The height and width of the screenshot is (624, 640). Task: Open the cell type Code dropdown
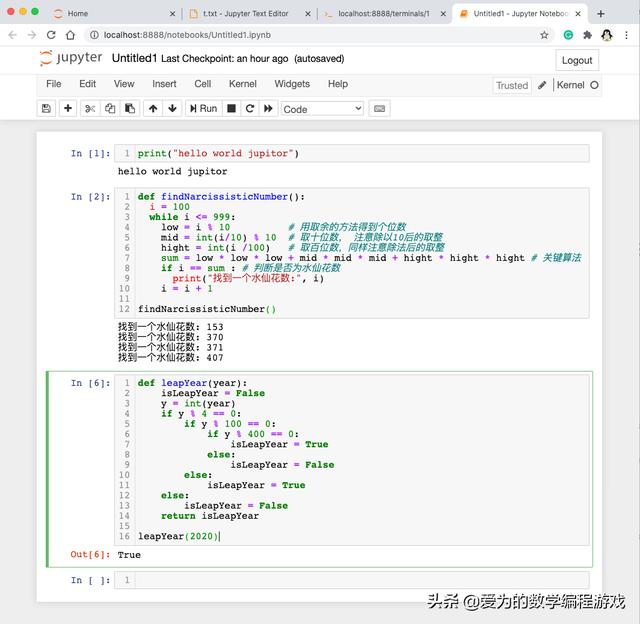tap(322, 109)
